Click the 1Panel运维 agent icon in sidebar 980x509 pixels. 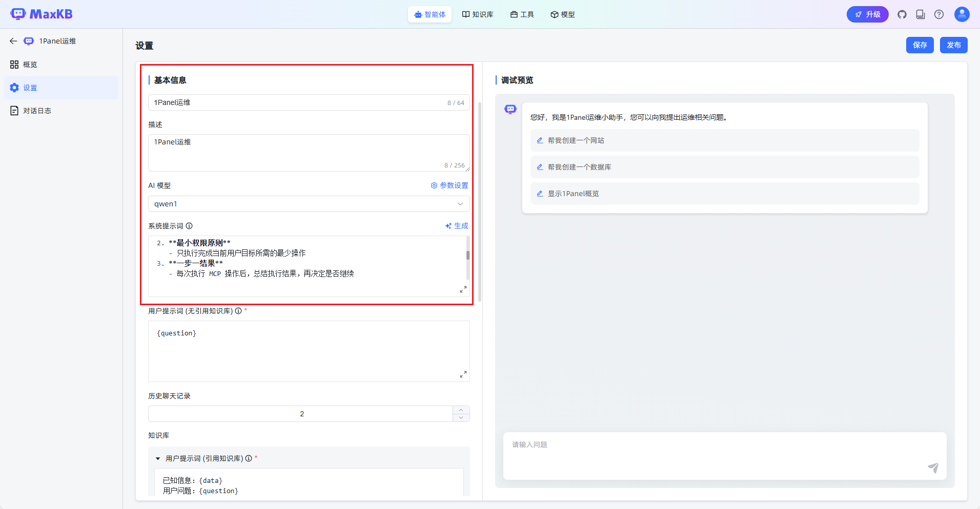(29, 41)
